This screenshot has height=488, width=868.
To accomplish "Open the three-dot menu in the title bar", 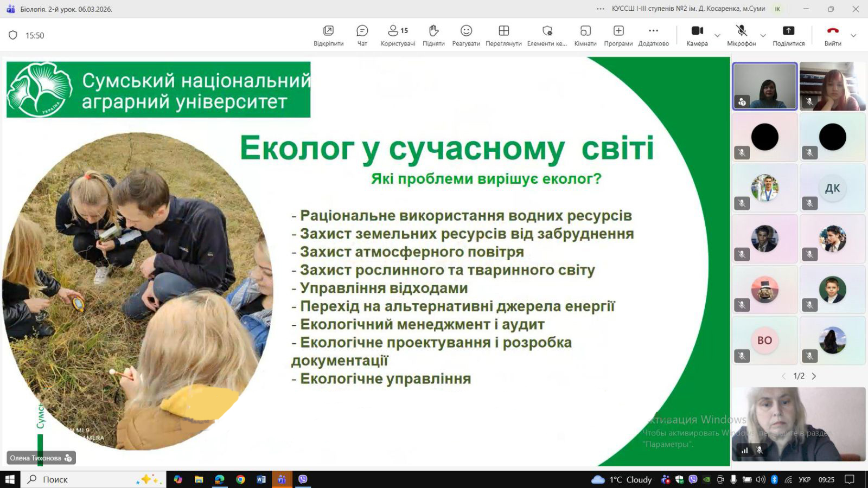I will pos(600,9).
